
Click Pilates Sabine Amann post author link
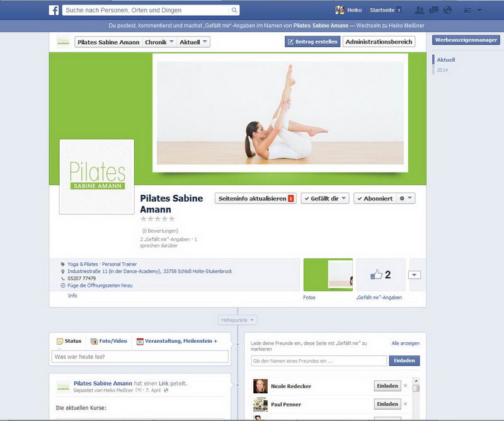click(x=103, y=383)
